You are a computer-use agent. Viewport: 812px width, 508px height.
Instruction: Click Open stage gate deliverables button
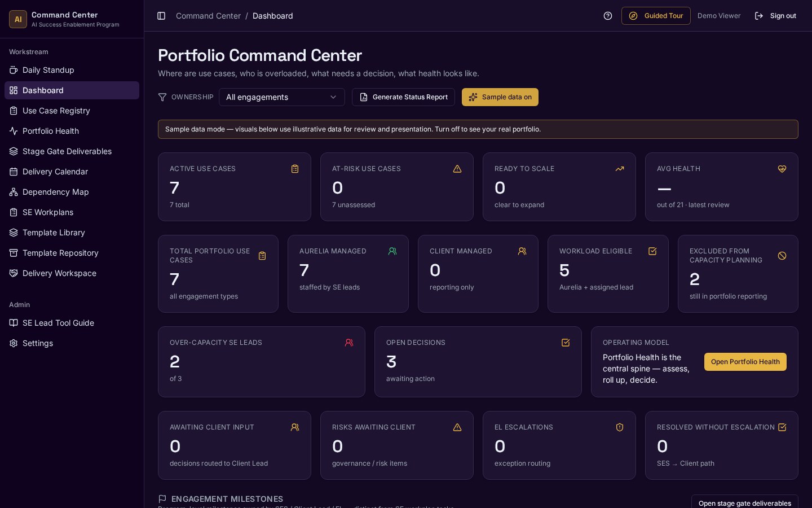coord(744,502)
